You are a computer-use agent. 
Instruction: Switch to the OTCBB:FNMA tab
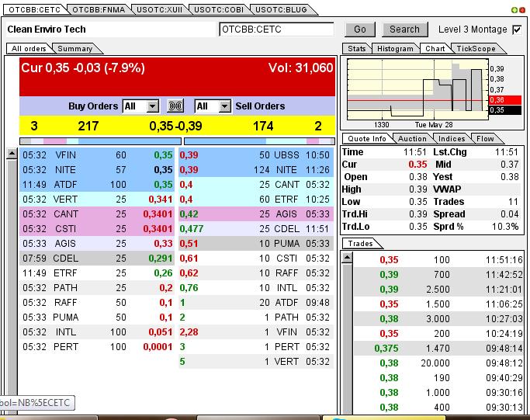point(99,9)
